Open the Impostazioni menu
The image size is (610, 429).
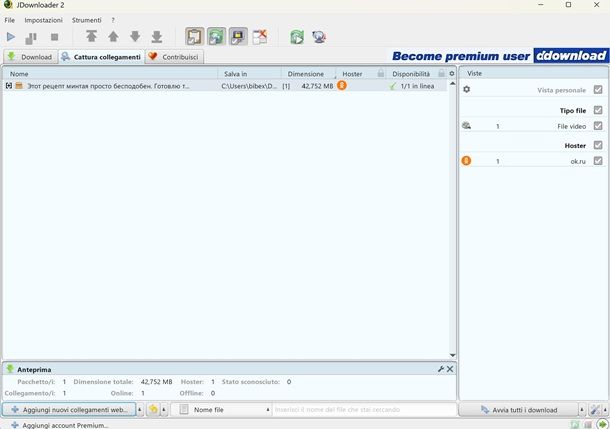pos(43,20)
